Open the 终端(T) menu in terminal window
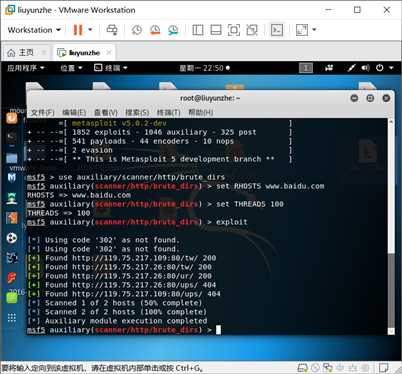This screenshot has height=374, width=402. (168, 112)
